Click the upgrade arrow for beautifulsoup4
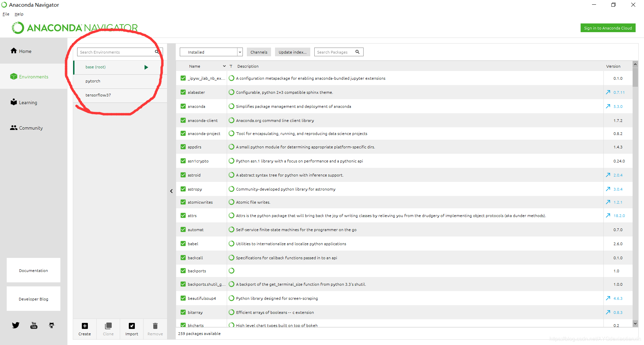 pyautogui.click(x=608, y=298)
